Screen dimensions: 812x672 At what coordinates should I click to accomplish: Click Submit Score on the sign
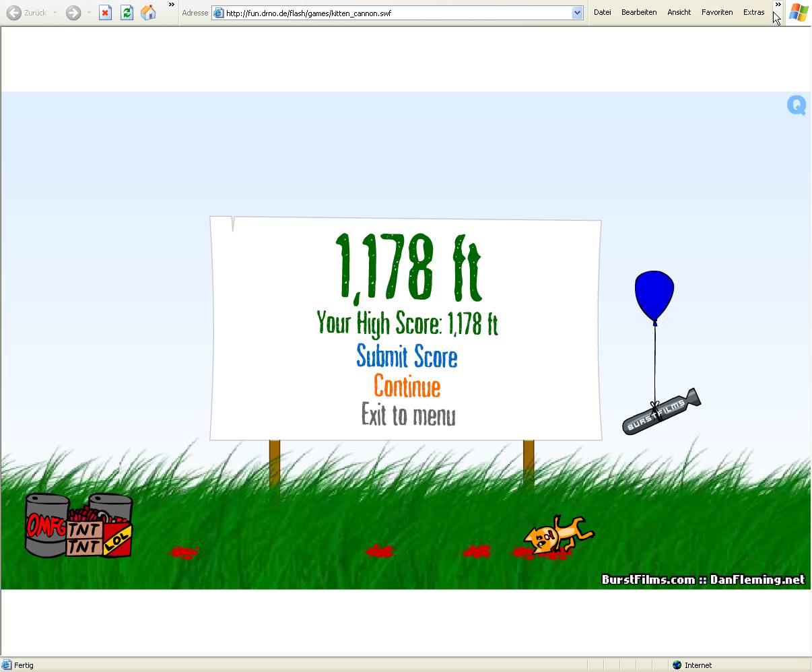click(407, 356)
